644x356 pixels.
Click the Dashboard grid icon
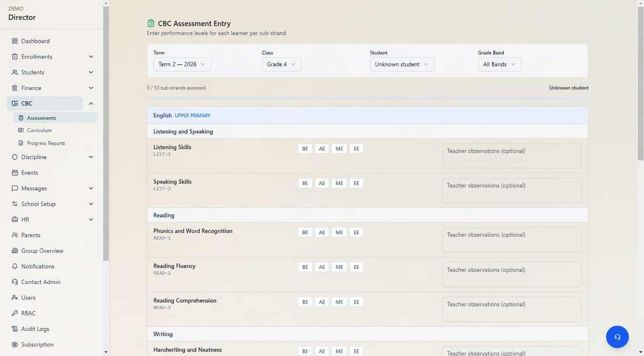(x=15, y=41)
